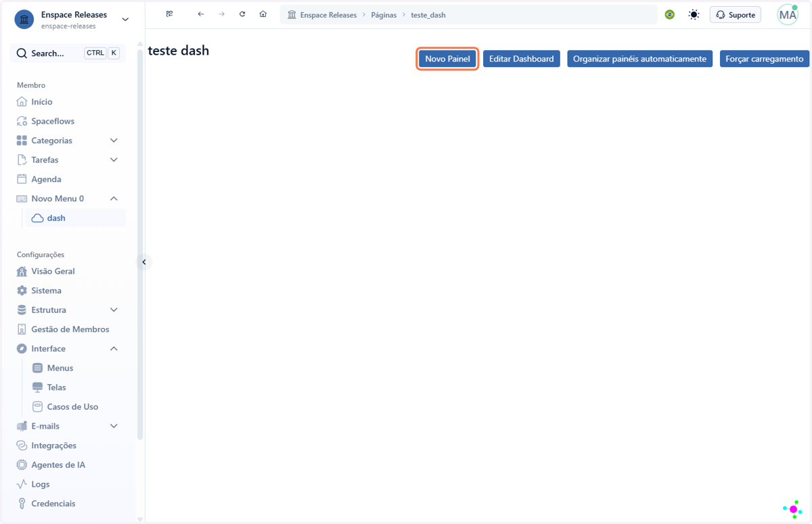
Task: Click the Integrações link icon
Action: (22, 446)
